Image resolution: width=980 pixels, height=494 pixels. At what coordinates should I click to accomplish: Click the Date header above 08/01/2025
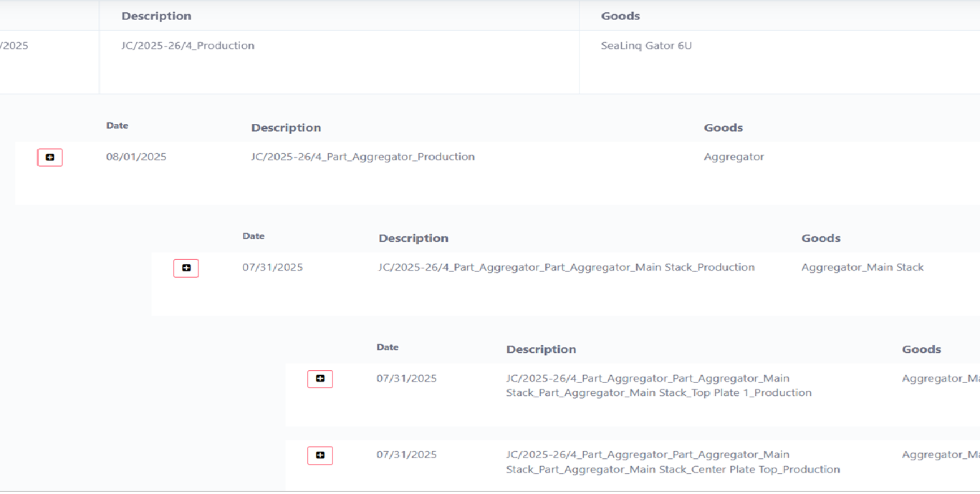tap(117, 126)
